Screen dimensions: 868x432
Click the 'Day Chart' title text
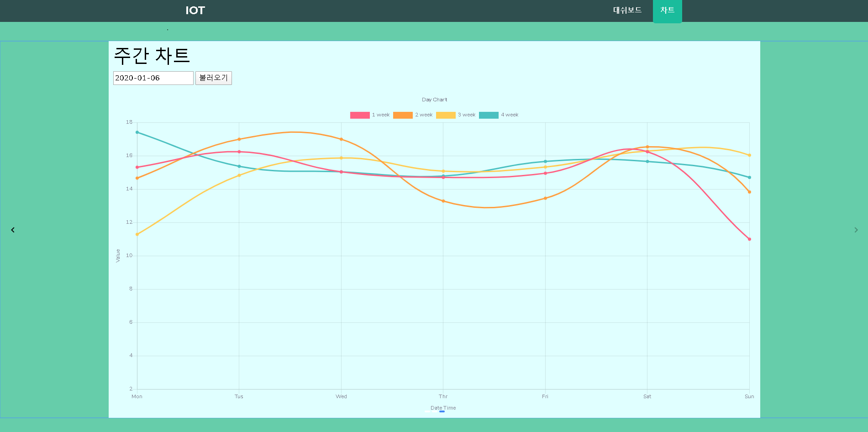[434, 100]
